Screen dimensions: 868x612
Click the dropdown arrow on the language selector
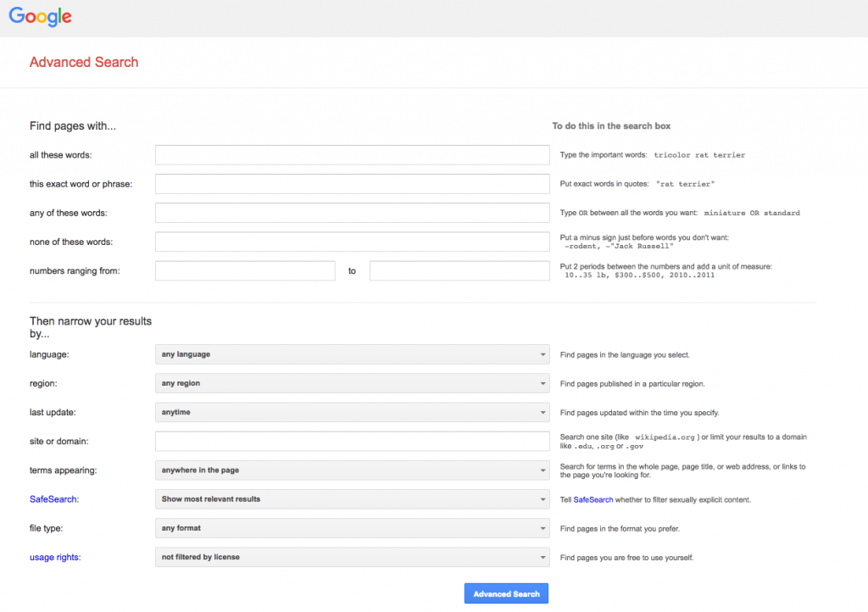pos(542,354)
